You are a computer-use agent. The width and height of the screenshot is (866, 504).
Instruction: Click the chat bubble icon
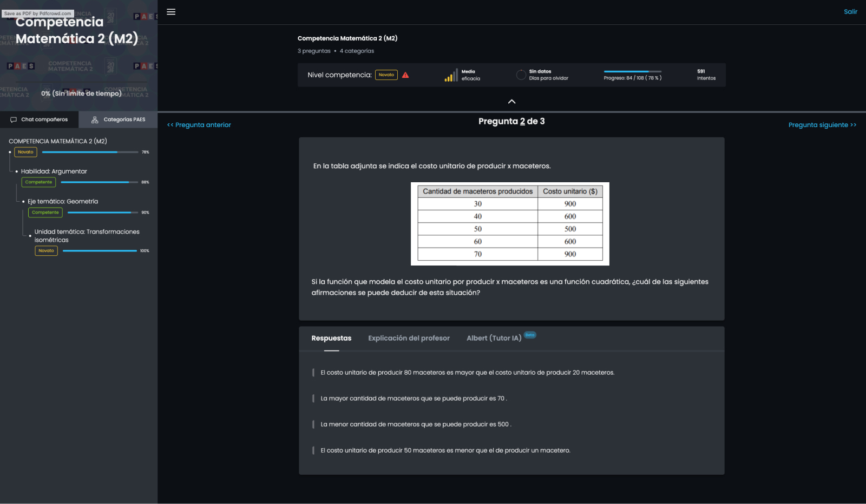(x=14, y=120)
